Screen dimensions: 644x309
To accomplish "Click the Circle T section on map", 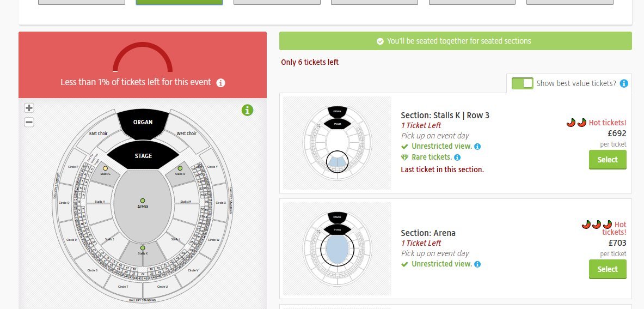I will 123,286.
